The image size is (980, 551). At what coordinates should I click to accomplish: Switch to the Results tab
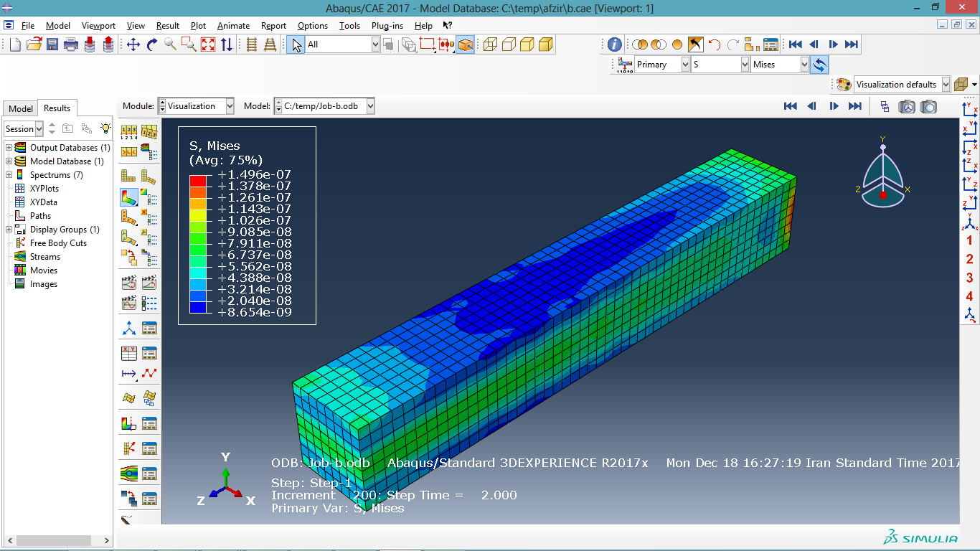[57, 108]
